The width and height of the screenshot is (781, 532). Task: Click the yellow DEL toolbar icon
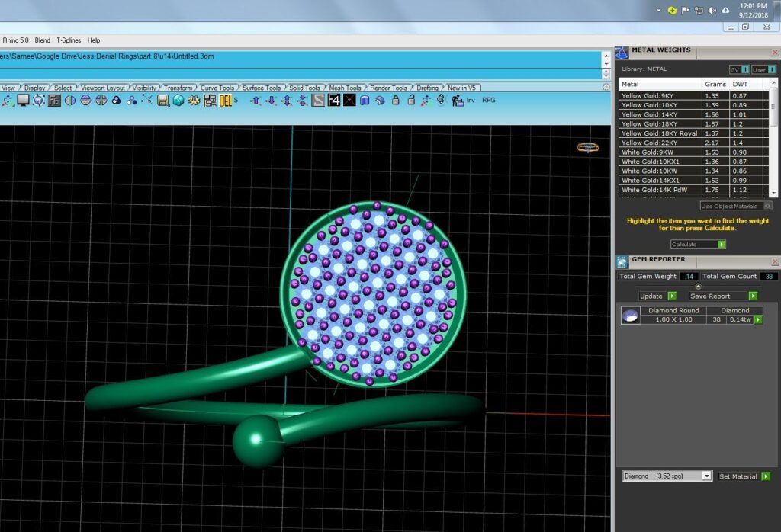(225, 100)
